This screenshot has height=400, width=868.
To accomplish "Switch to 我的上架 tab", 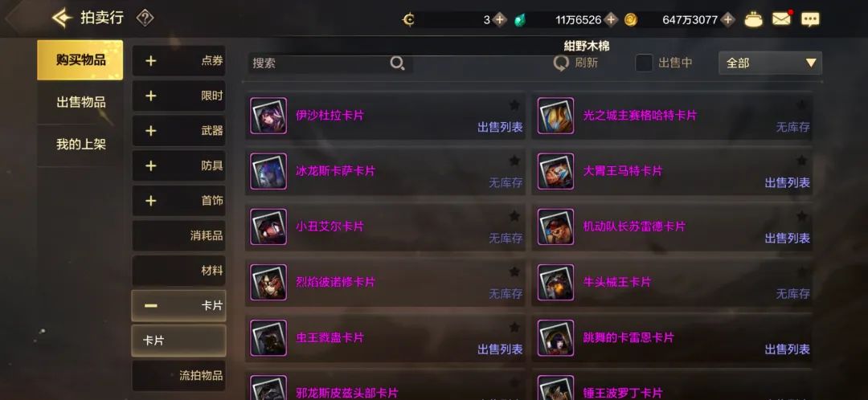I will (80, 145).
